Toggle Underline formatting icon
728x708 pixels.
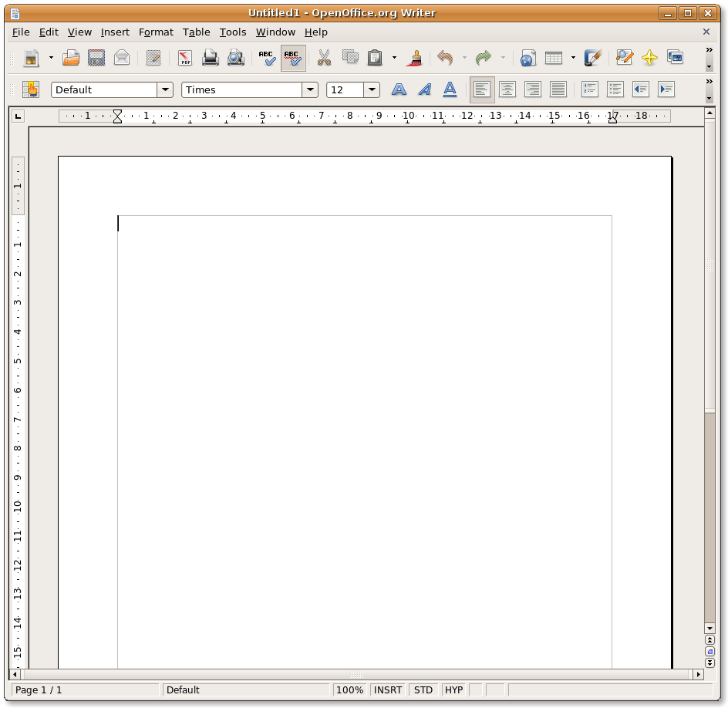tap(450, 89)
